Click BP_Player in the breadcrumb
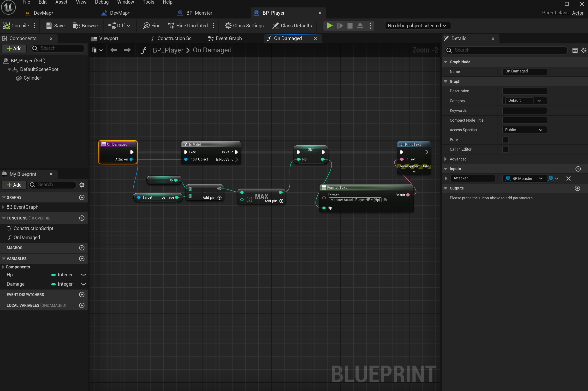Image resolution: width=588 pixels, height=391 pixels. (168, 50)
